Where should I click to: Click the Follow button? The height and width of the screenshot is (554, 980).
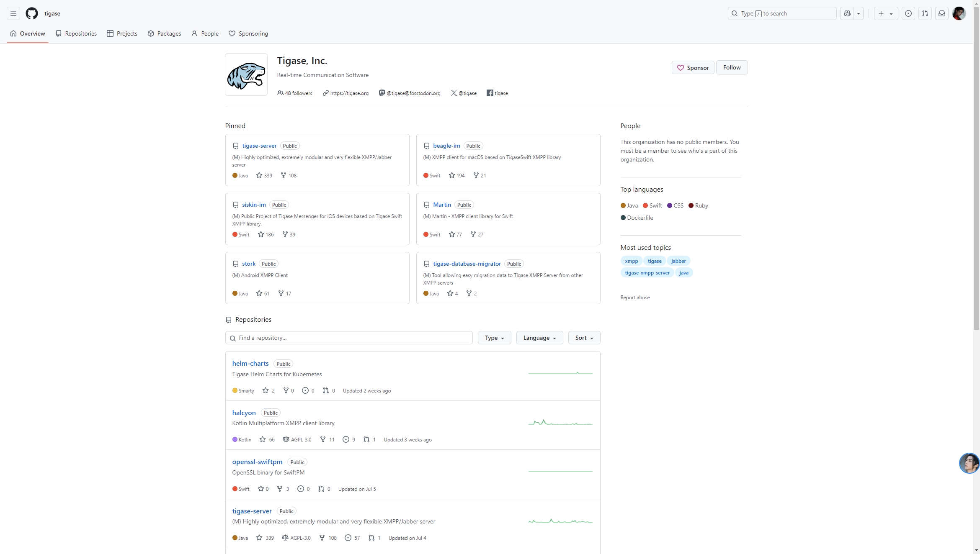point(732,67)
